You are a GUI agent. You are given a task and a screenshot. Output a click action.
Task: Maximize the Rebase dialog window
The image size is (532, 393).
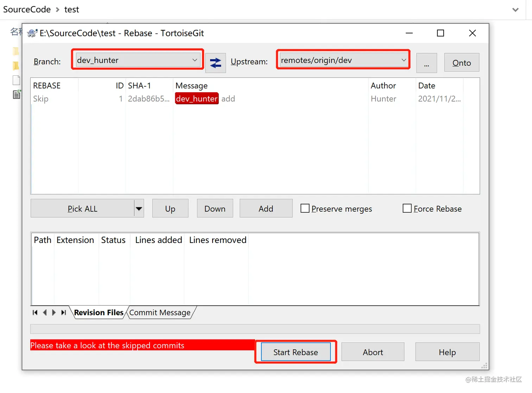tap(440, 33)
